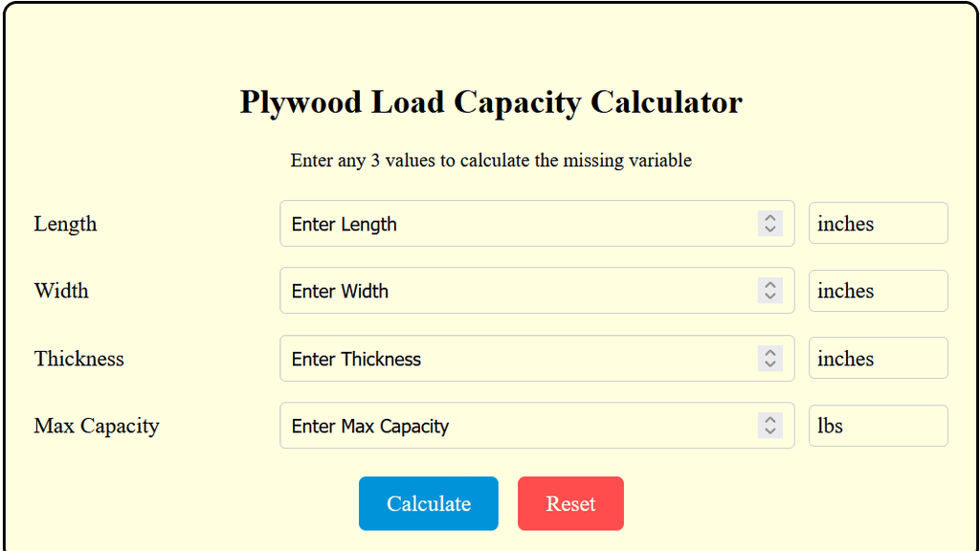Click the Max Capacity row label
The image size is (980, 551).
96,426
